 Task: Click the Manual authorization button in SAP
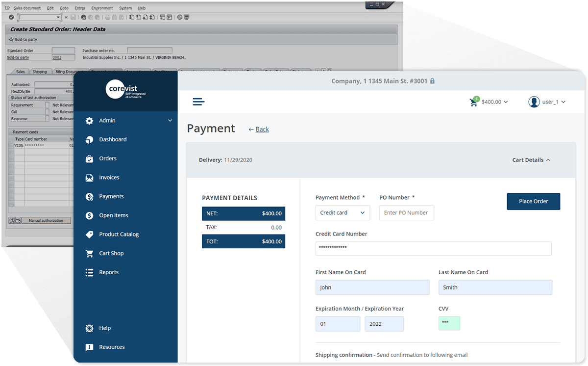tap(46, 220)
